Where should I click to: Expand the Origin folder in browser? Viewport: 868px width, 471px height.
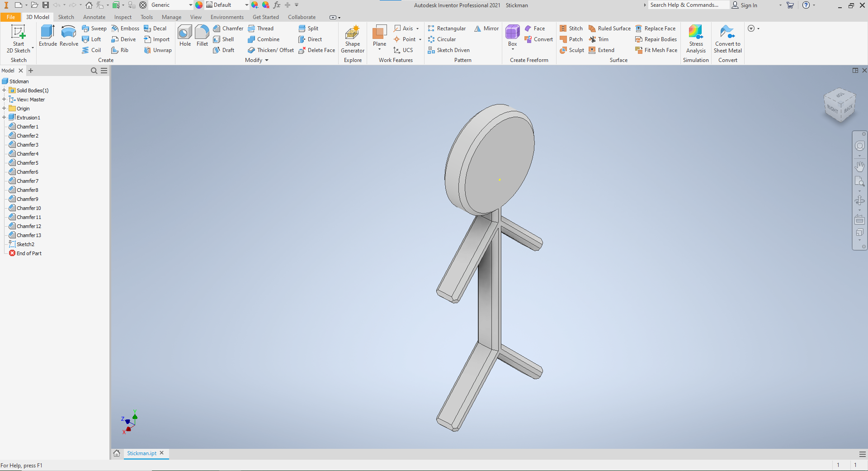point(4,108)
